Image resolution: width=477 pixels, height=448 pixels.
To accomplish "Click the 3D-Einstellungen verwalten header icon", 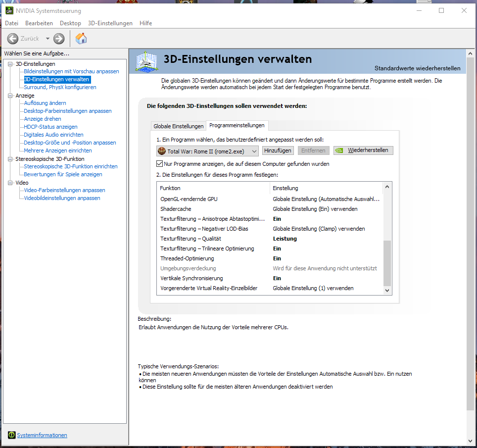I will click(146, 61).
